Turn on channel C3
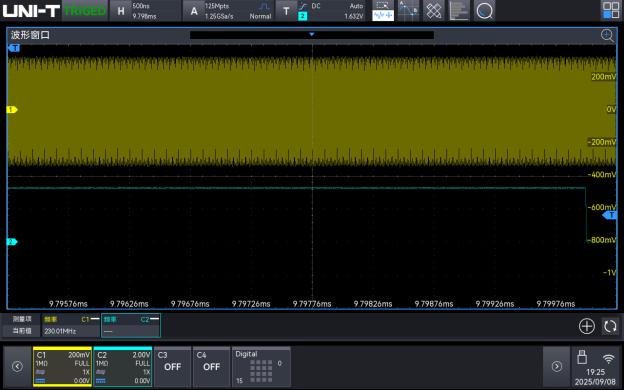Viewport: 625px width, 390px height. click(x=173, y=366)
